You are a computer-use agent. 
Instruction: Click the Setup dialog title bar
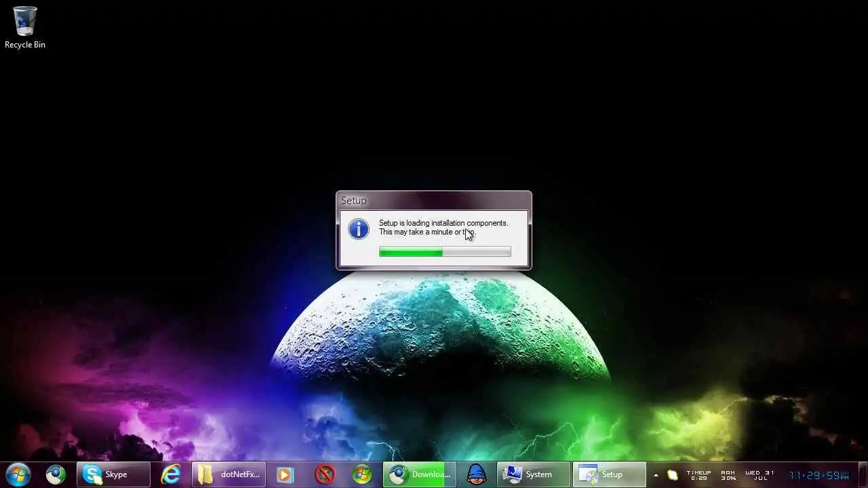tap(434, 201)
